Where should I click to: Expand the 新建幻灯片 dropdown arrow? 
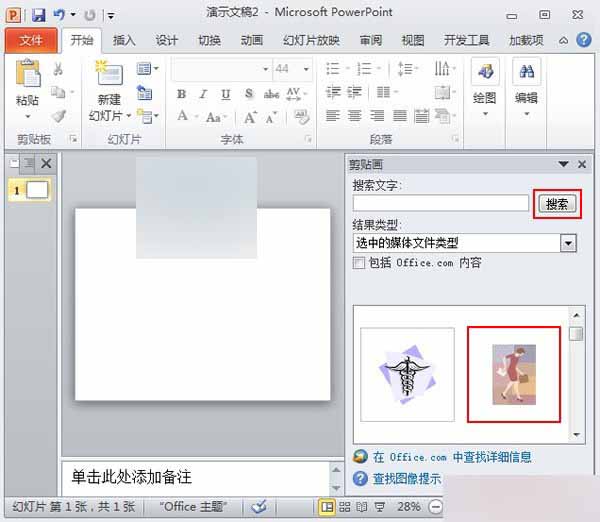point(129,116)
